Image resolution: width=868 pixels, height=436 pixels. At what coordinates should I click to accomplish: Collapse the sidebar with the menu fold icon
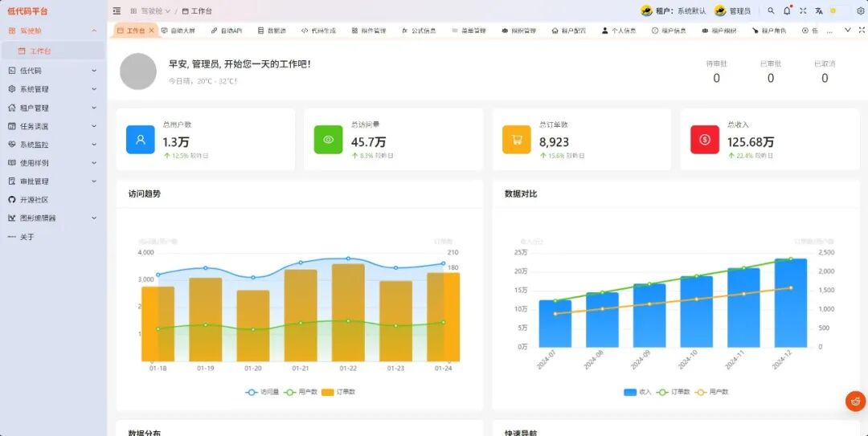[x=117, y=10]
